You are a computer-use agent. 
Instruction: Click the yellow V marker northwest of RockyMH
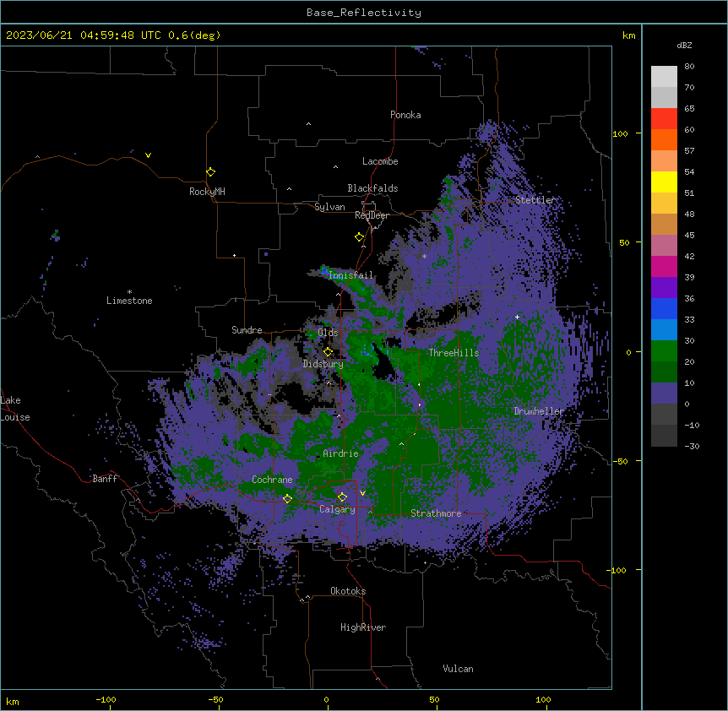(x=148, y=155)
